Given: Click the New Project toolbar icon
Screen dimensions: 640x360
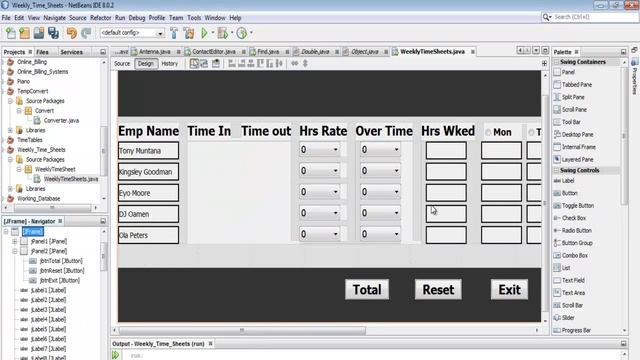Looking at the screenshot, I should (24, 33).
